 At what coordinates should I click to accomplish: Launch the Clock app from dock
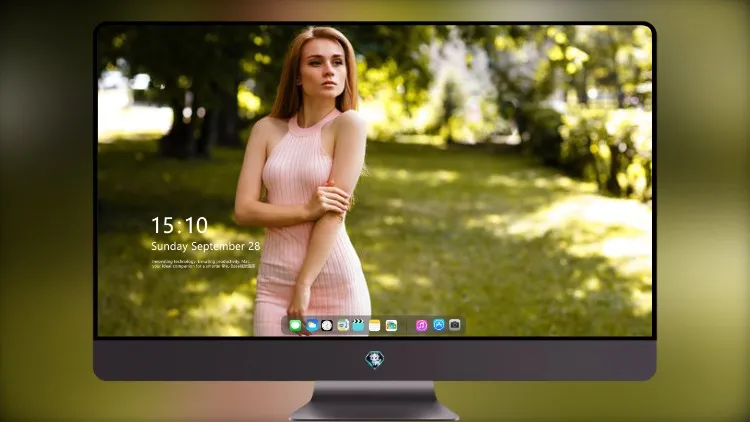tap(327, 326)
